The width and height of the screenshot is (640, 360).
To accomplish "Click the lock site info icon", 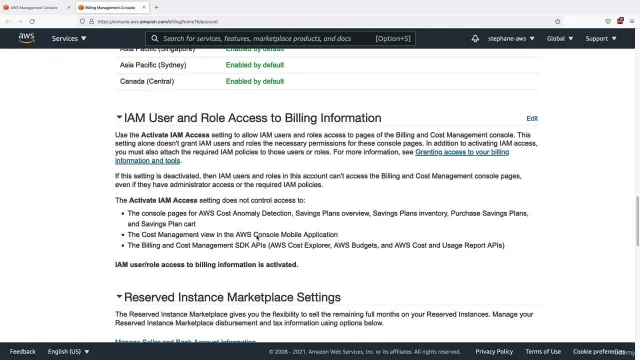I will (x=91, y=21).
